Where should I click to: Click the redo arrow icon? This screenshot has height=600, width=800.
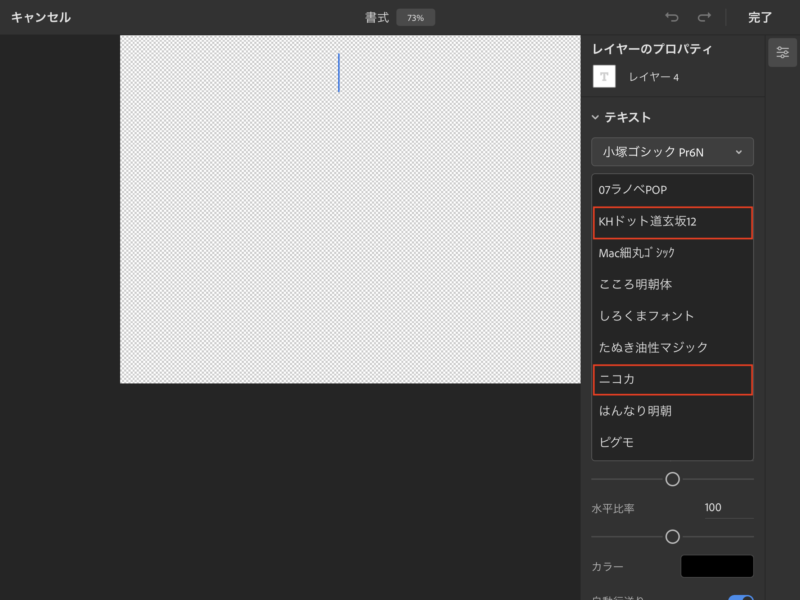(x=704, y=17)
